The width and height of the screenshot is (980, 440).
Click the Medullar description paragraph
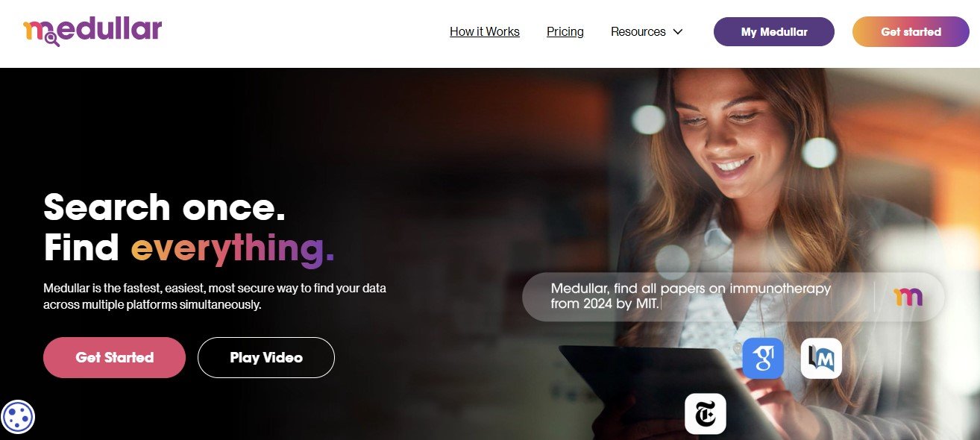click(215, 296)
